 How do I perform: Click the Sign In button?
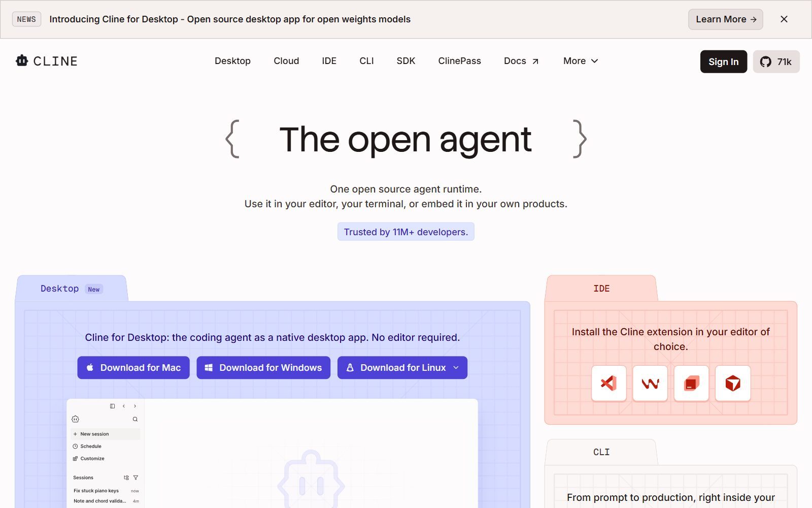(723, 61)
